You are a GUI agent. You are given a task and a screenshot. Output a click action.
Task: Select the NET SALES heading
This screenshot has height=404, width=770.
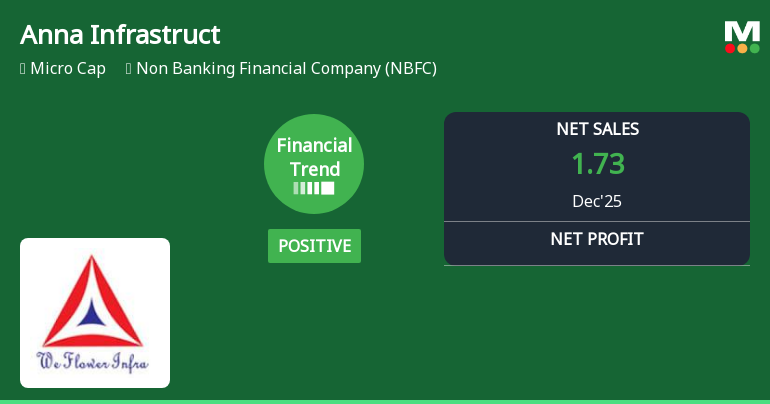click(597, 129)
